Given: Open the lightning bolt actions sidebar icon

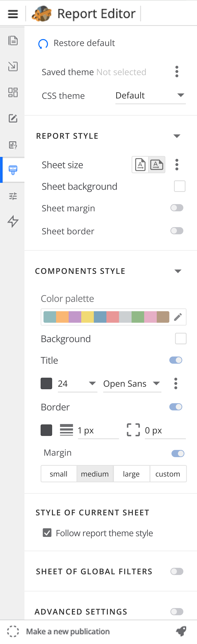Looking at the screenshot, I should 13,221.
